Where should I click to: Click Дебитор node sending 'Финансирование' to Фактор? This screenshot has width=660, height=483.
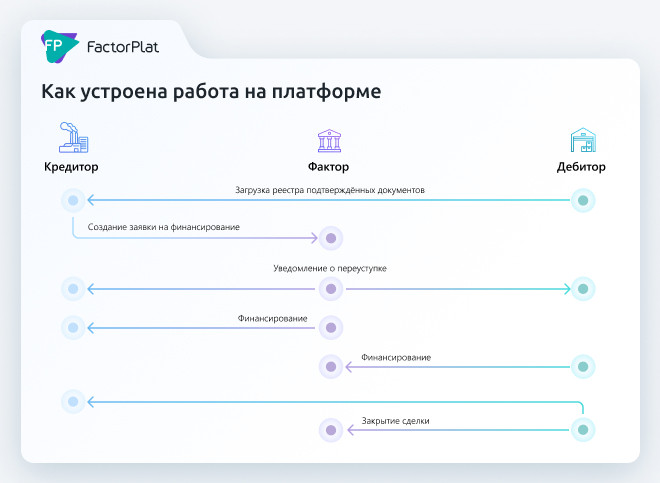(x=583, y=367)
